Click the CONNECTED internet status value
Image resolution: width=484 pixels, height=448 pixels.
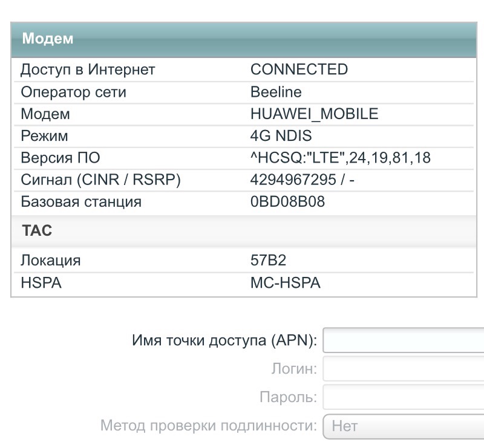click(299, 70)
